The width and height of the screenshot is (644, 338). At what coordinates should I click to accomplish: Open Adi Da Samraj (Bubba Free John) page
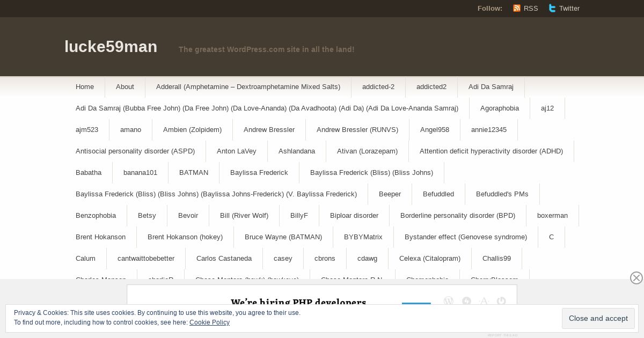(x=267, y=108)
